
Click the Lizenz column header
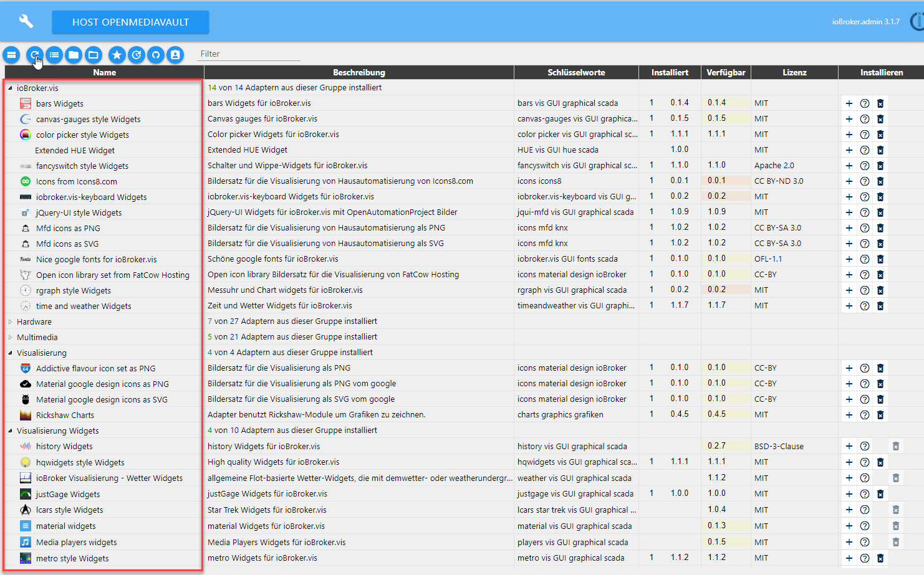point(794,72)
